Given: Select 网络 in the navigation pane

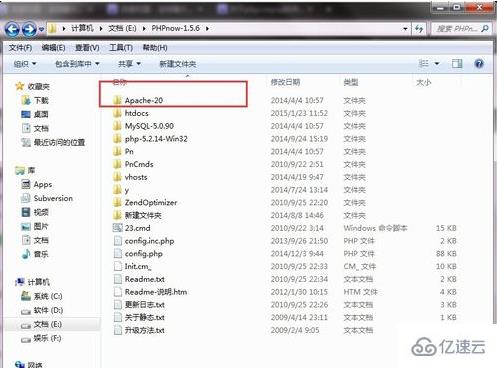Looking at the screenshot, I should pyautogui.click(x=35, y=365).
